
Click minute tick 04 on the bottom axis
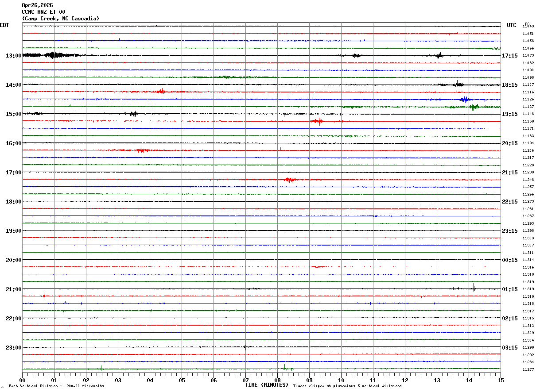(150, 380)
